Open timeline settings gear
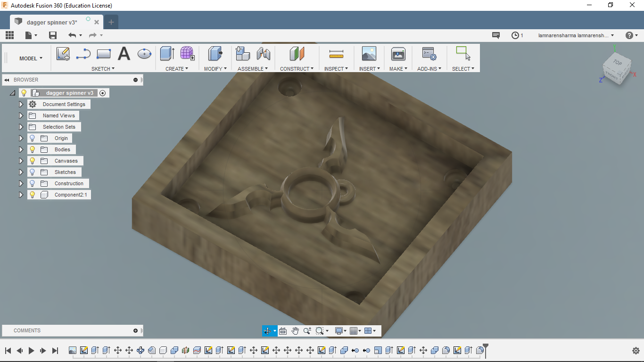The width and height of the screenshot is (644, 362). pos(636,351)
